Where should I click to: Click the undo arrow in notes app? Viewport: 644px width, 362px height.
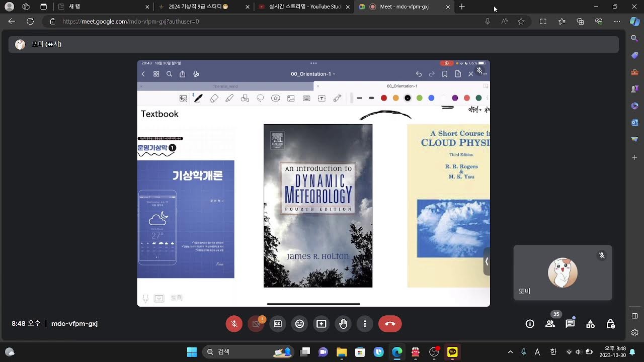click(419, 74)
